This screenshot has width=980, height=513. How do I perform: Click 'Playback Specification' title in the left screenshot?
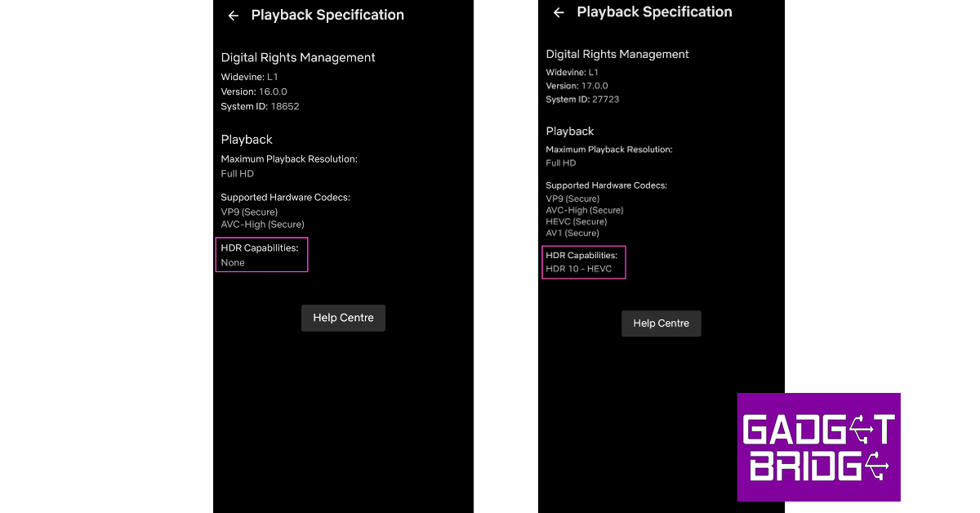click(x=327, y=15)
